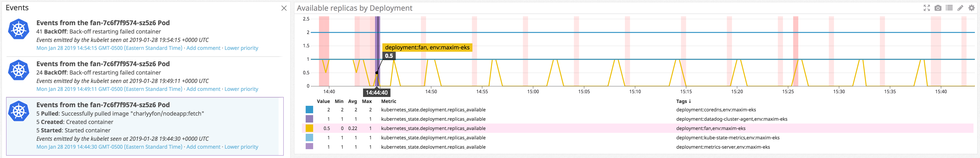Open graph settings gear icon
This screenshot has height=158, width=980.
(x=971, y=8)
